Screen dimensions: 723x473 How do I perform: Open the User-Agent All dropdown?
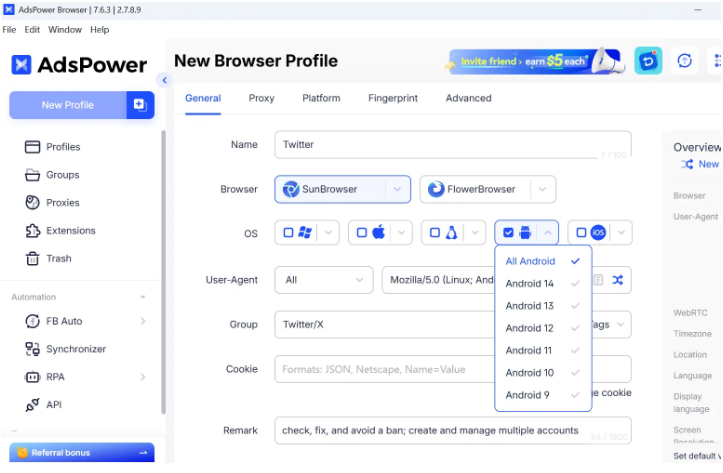click(x=324, y=280)
